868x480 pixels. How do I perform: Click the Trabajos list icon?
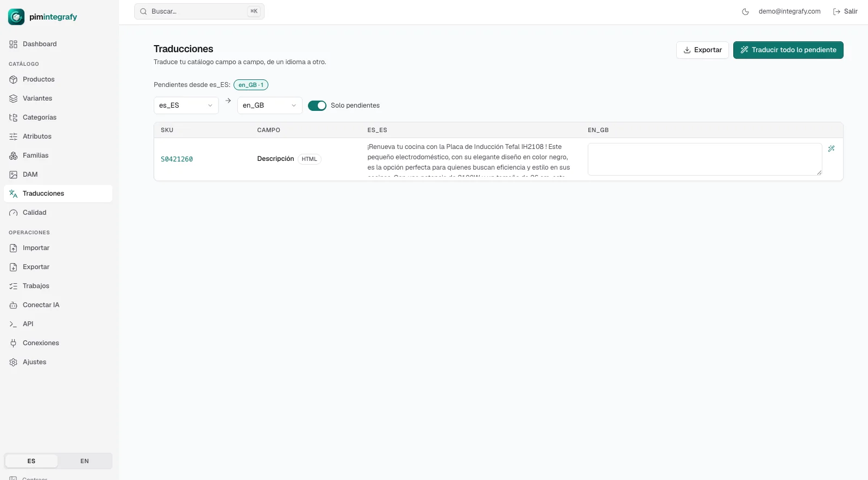[14, 286]
